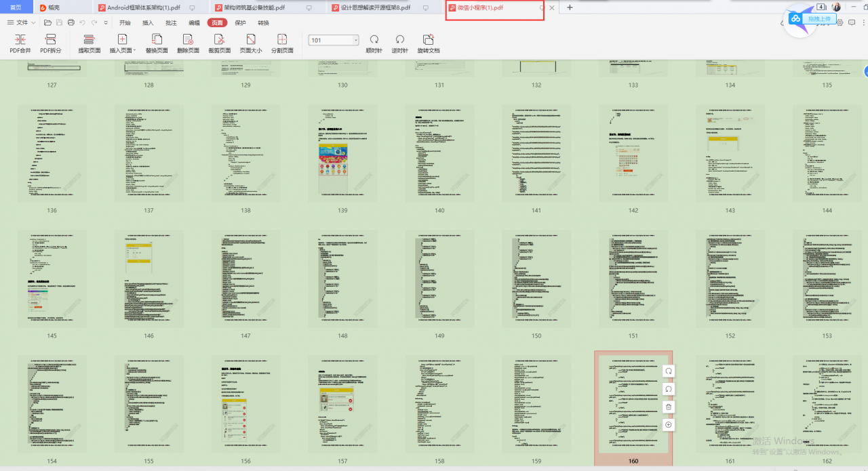
Task: Switch to the 首页 home tab
Action: (x=16, y=7)
